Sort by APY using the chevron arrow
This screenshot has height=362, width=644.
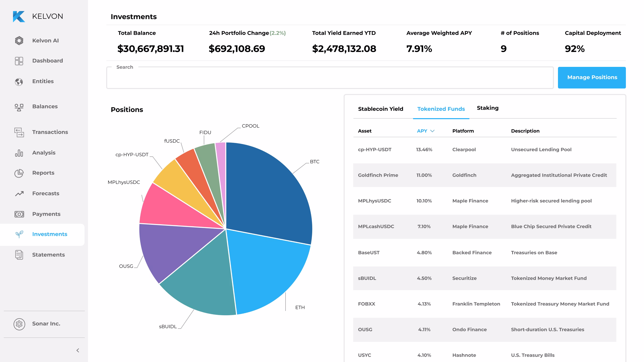(432, 131)
